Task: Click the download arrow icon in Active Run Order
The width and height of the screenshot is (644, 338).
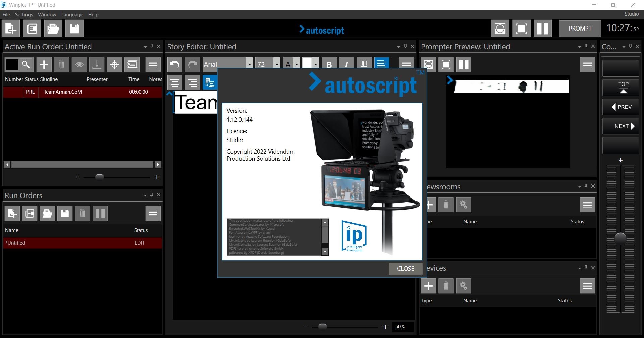Action: 97,65
